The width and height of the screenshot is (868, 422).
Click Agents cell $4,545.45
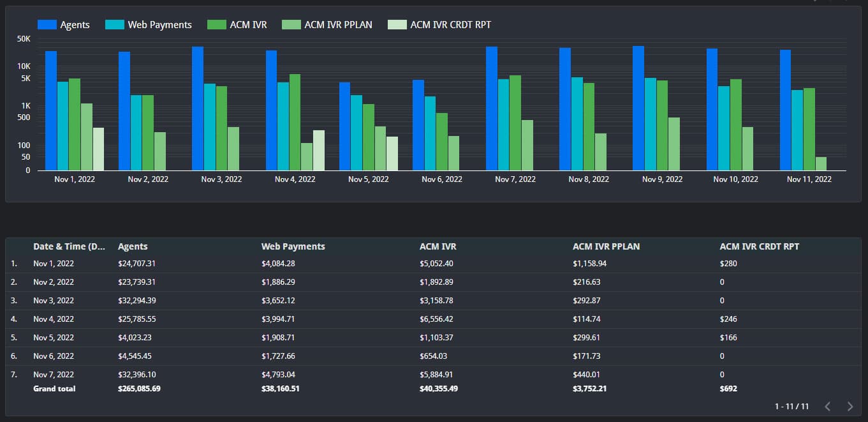(135, 356)
